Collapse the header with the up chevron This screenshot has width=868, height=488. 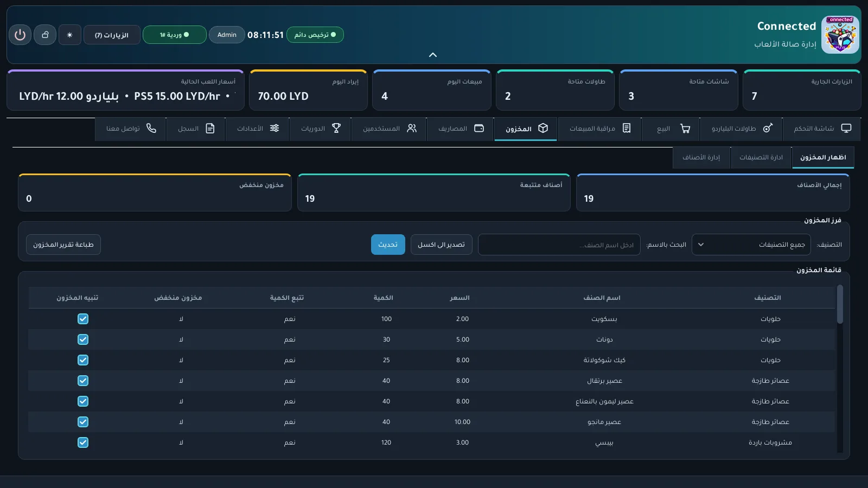click(x=433, y=55)
